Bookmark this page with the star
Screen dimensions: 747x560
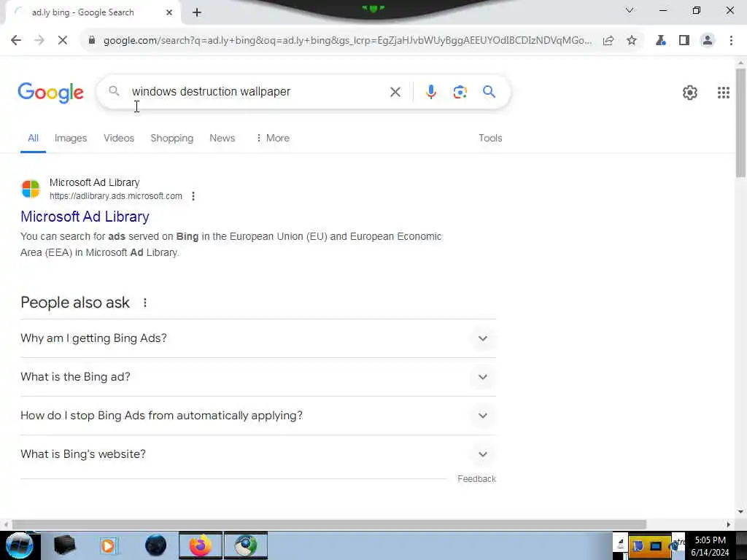(632, 41)
